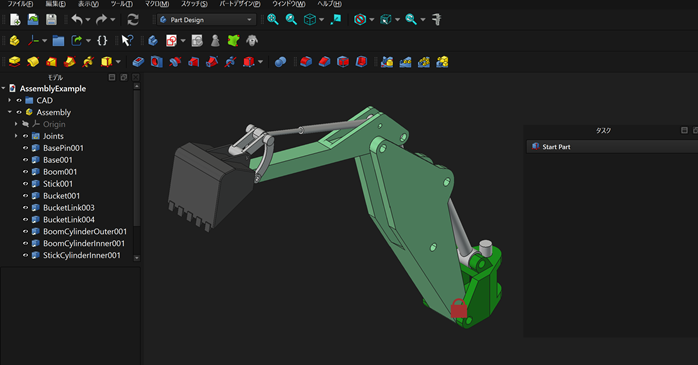
Task: Set the isometric standard view
Action: (309, 20)
